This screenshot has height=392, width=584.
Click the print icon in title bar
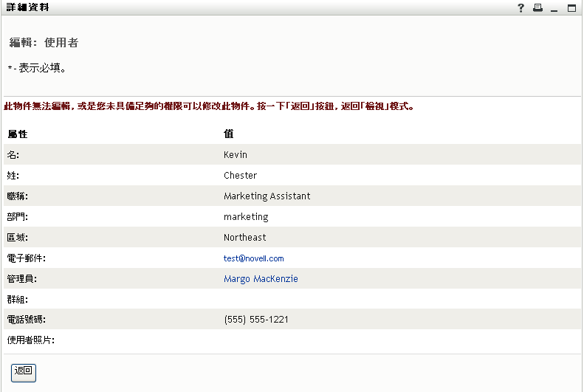pyautogui.click(x=537, y=8)
